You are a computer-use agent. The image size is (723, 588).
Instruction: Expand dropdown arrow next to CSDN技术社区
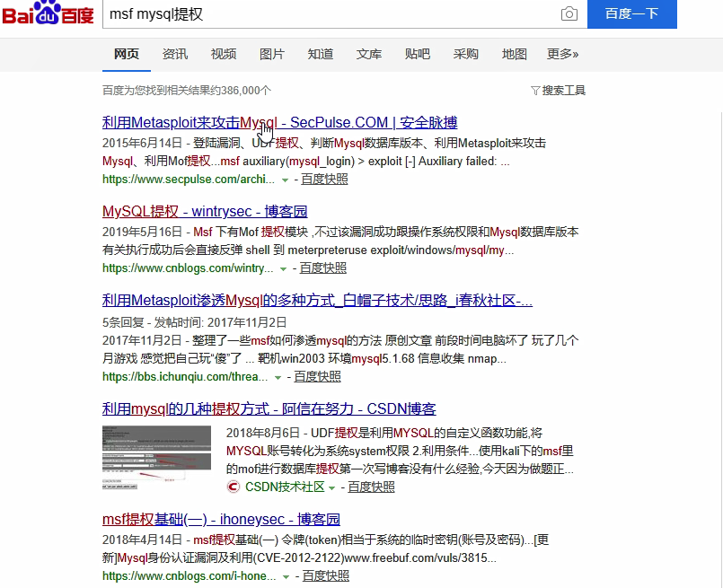coord(331,488)
